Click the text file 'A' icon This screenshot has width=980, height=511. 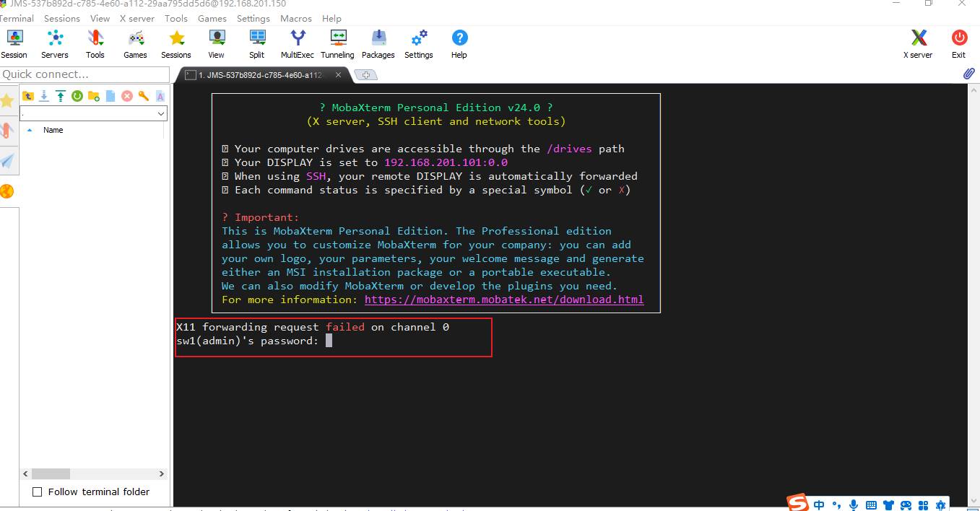(x=160, y=96)
